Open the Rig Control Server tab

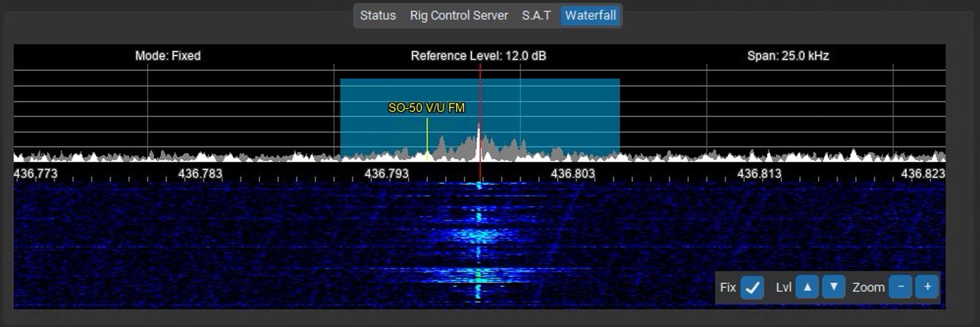pos(459,16)
